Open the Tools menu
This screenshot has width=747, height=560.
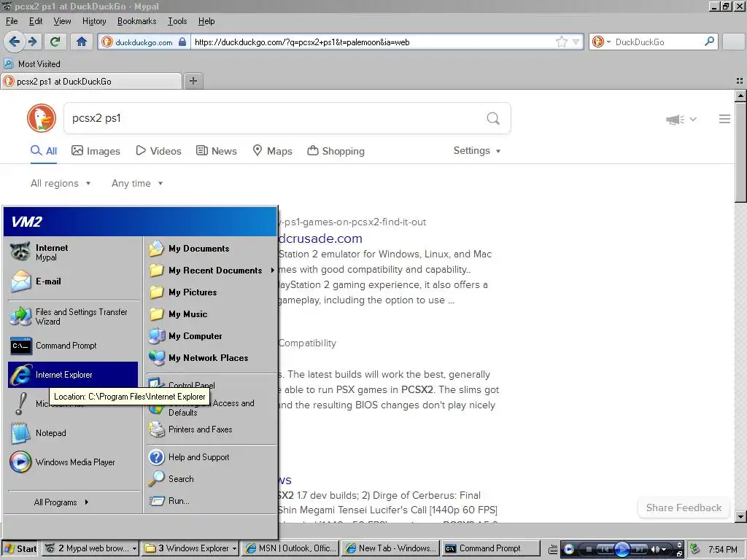pyautogui.click(x=177, y=21)
